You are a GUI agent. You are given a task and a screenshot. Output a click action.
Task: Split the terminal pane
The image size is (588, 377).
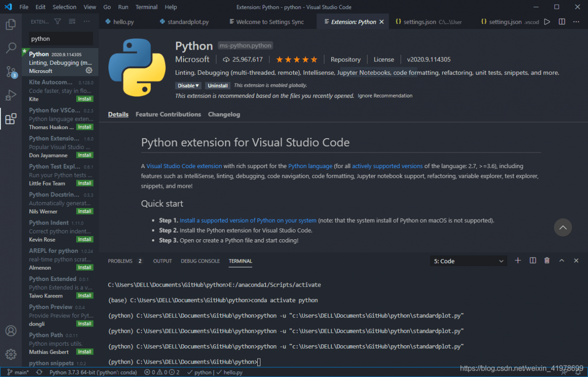click(x=532, y=260)
